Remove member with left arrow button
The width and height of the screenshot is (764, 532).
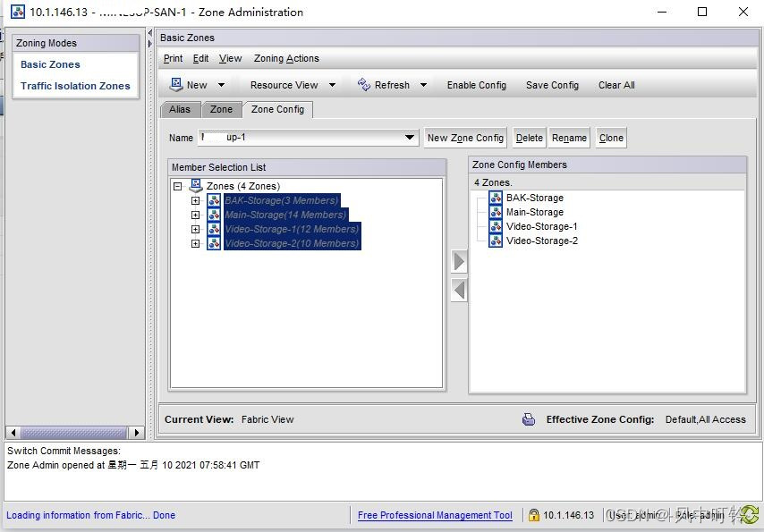point(459,291)
